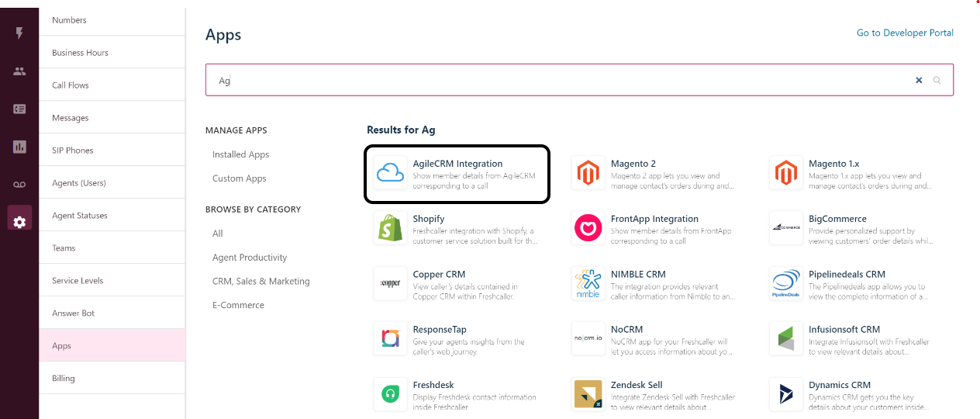Open the Magento 2 app title
The height and width of the screenshot is (419, 980).
[633, 164]
